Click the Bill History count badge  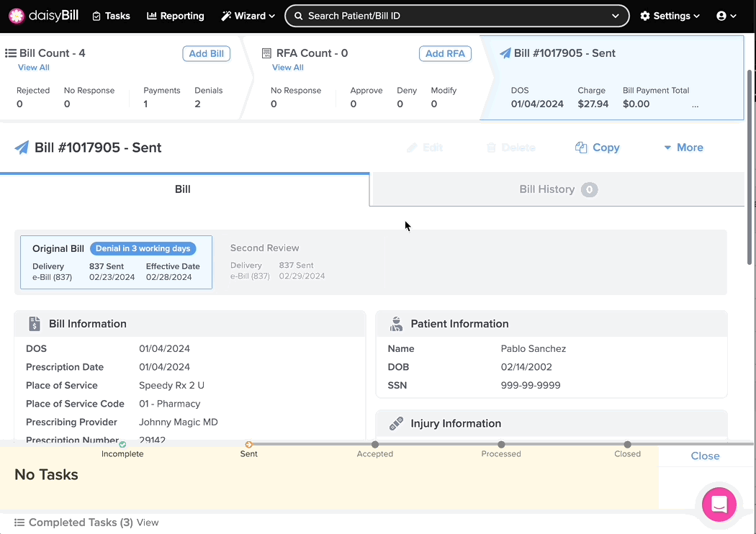(589, 190)
